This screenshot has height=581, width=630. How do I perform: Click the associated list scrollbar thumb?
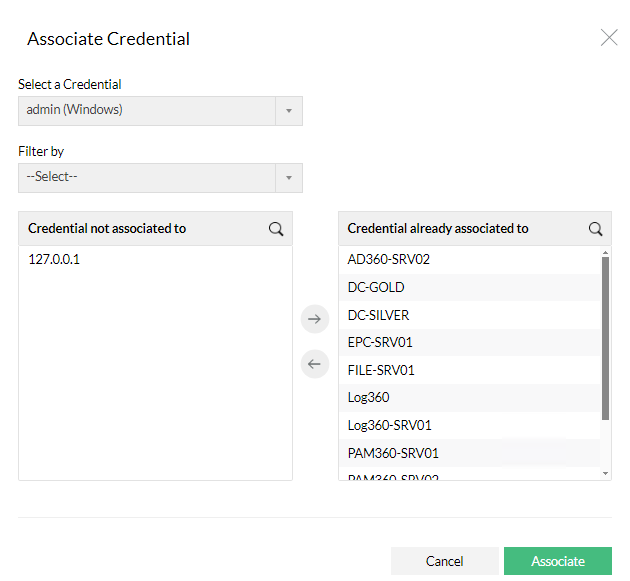coord(605,338)
